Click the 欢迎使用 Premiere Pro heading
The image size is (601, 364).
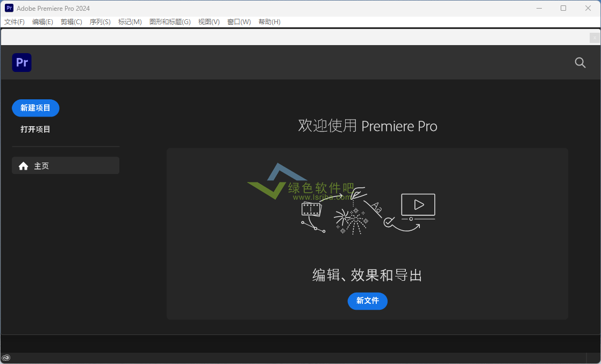point(368,126)
